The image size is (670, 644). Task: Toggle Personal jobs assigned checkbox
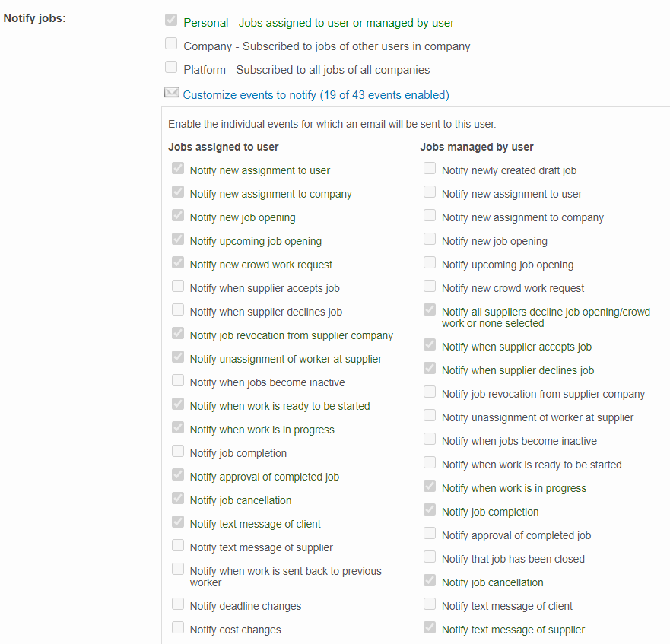click(x=171, y=21)
